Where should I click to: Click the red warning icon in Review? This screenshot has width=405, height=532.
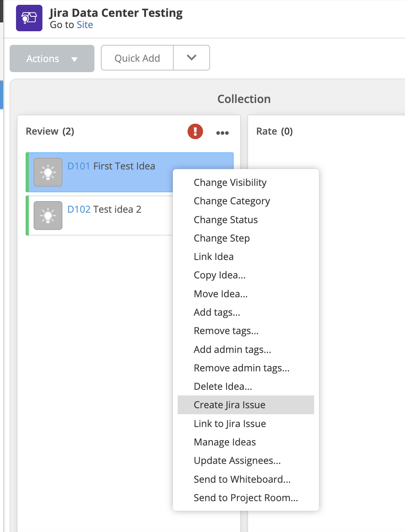[x=195, y=131]
